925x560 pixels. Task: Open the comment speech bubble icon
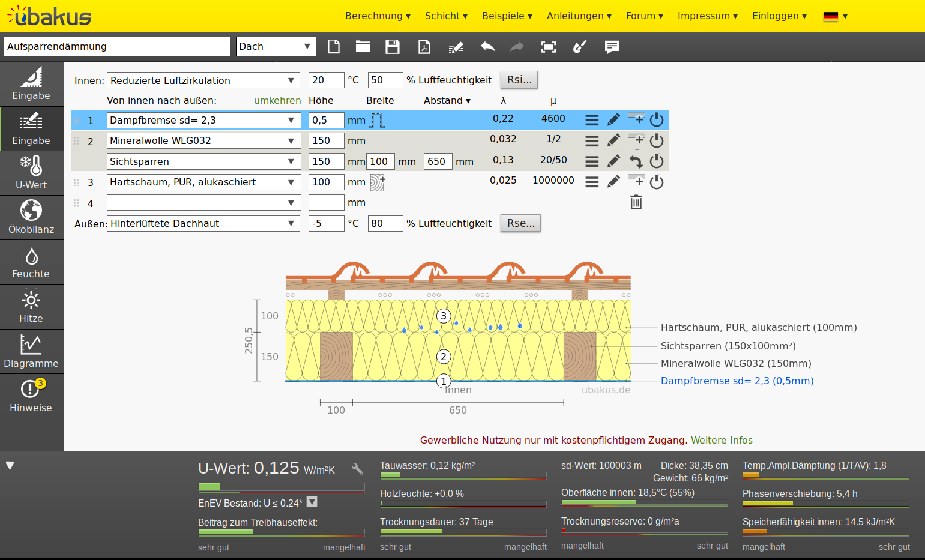[x=612, y=47]
